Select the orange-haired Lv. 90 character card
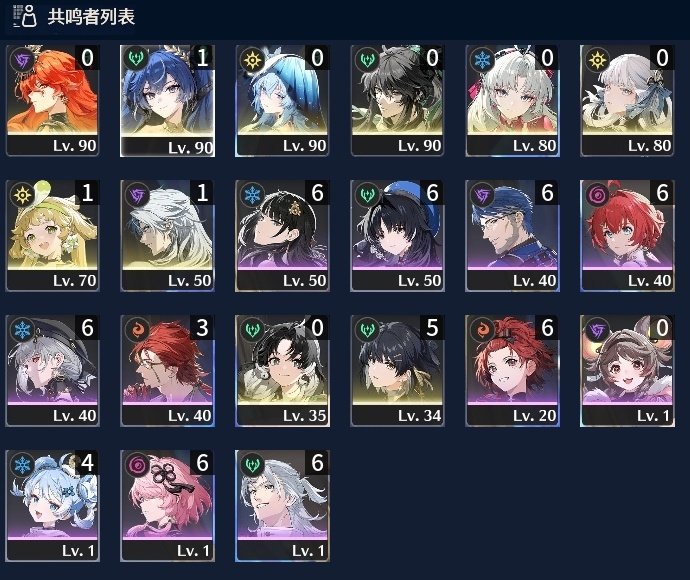The height and width of the screenshot is (580, 690). tap(52, 100)
